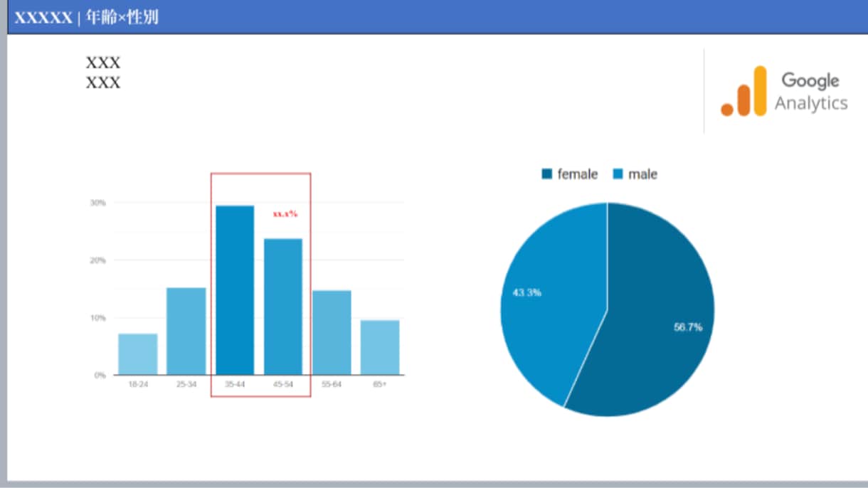The height and width of the screenshot is (488, 868).
Task: Click the "female" legend label
Action: tap(578, 174)
